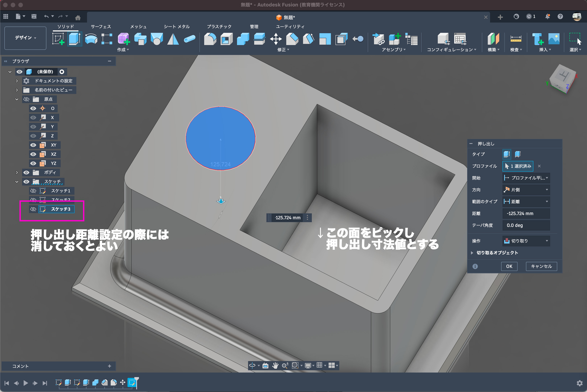Click the Orbit tool in navigation bar
The width and height of the screenshot is (587, 392).
[252, 365]
